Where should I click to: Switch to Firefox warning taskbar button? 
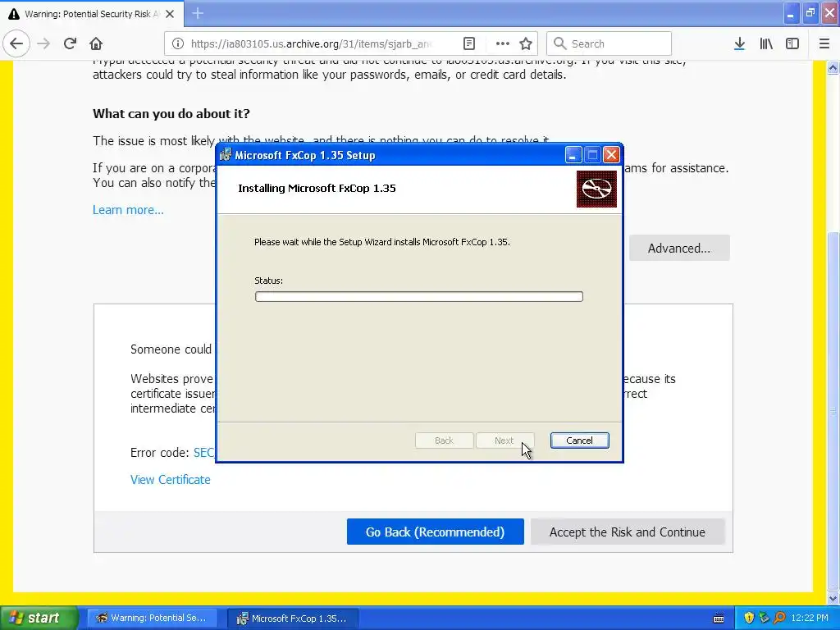[152, 618]
